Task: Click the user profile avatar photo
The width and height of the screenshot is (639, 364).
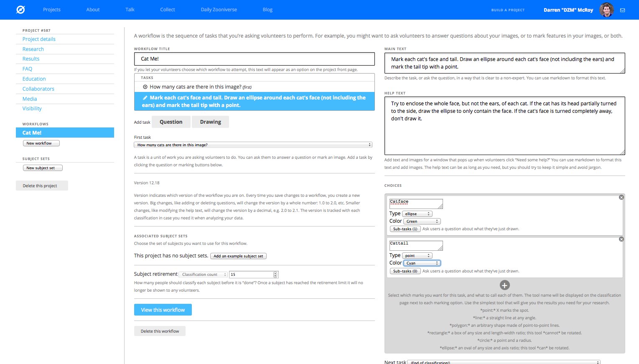Action: (606, 10)
